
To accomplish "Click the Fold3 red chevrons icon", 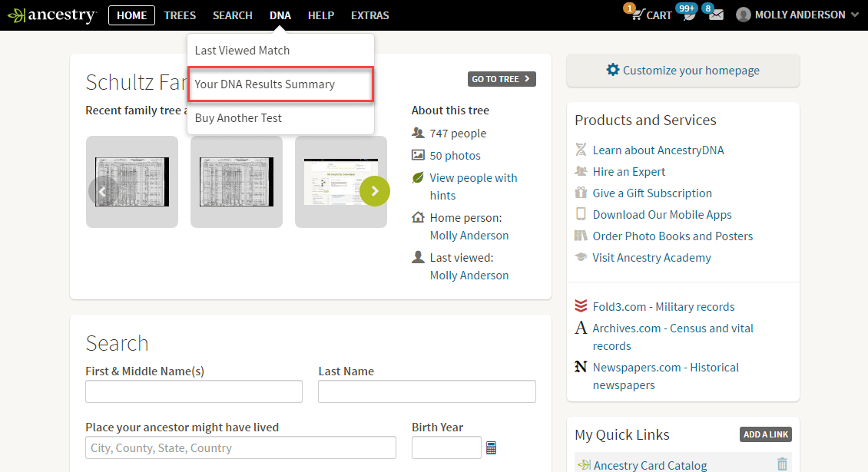I will click(581, 306).
